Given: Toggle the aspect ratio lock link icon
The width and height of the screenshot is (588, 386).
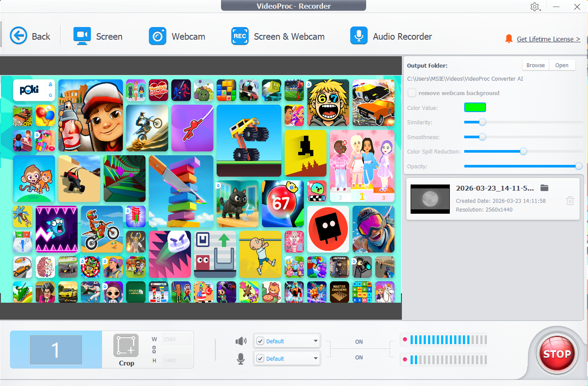Looking at the screenshot, I should 154,350.
